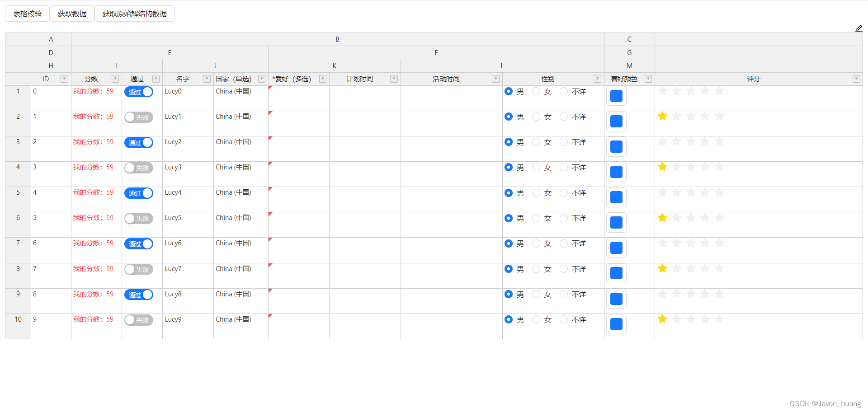This screenshot has width=868, height=412.
Task: Open the 评分 column filter dropdown
Action: point(856,79)
